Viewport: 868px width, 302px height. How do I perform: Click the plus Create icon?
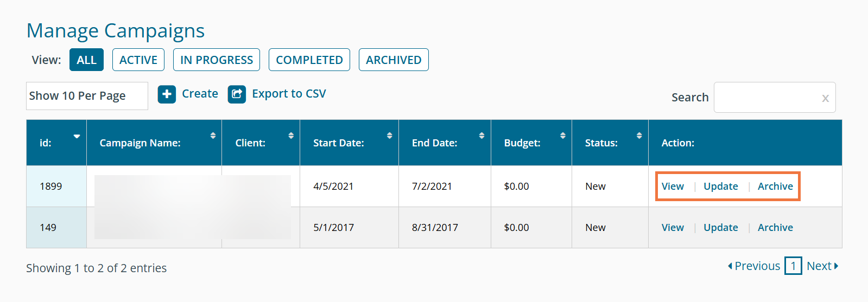pos(167,94)
